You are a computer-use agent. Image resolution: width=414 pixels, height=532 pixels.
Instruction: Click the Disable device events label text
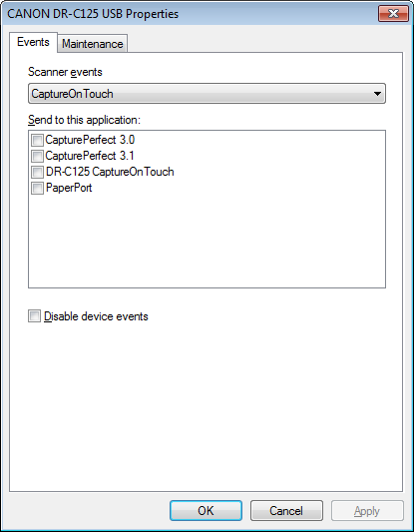coord(97,316)
